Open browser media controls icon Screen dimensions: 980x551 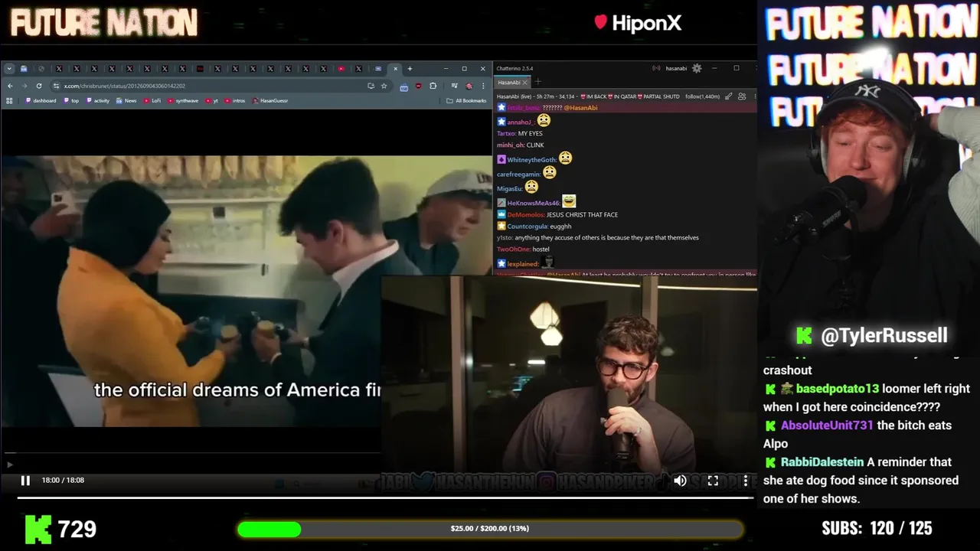[x=455, y=86]
